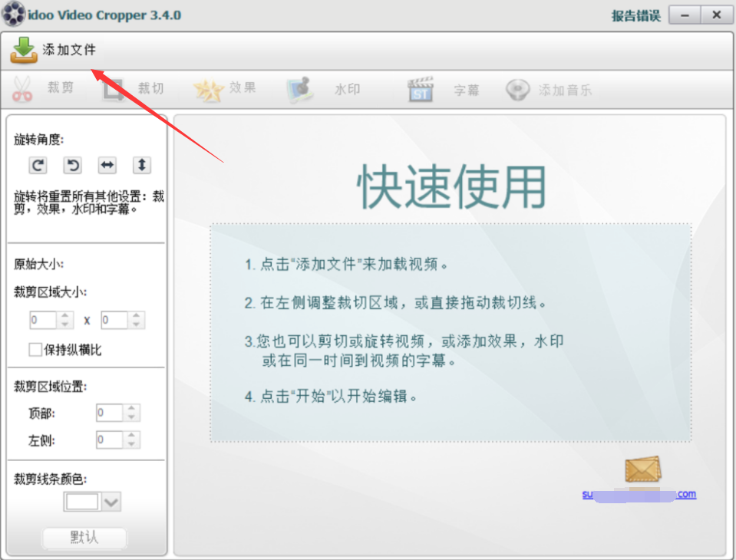Click the envelope email icon

click(x=642, y=469)
